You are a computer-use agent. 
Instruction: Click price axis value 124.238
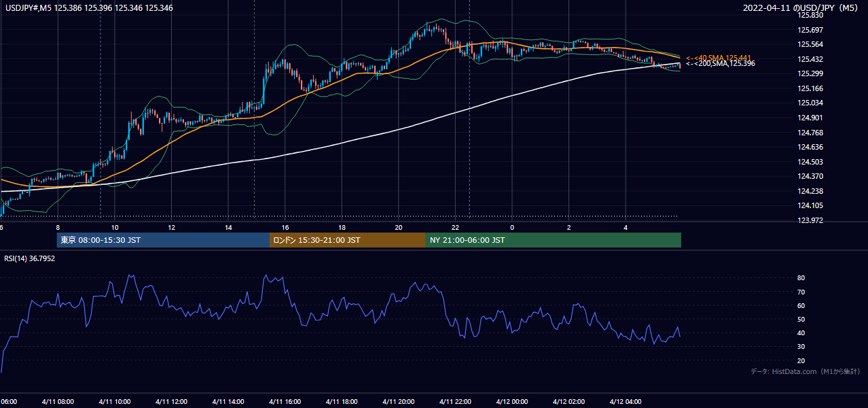pos(810,191)
